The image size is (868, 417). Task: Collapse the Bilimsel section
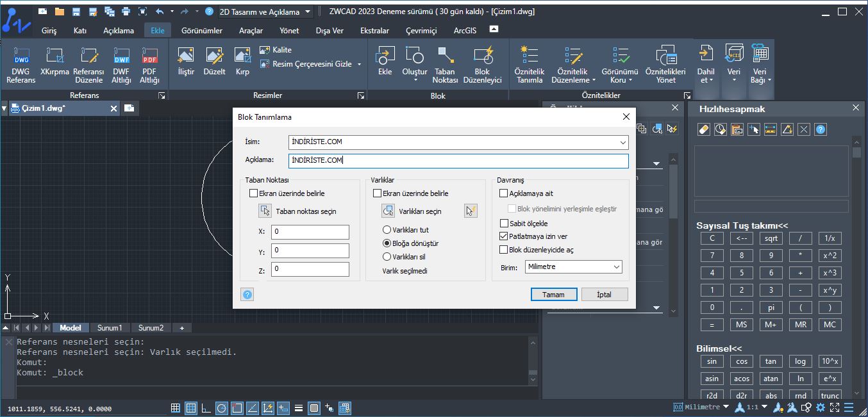tap(719, 348)
